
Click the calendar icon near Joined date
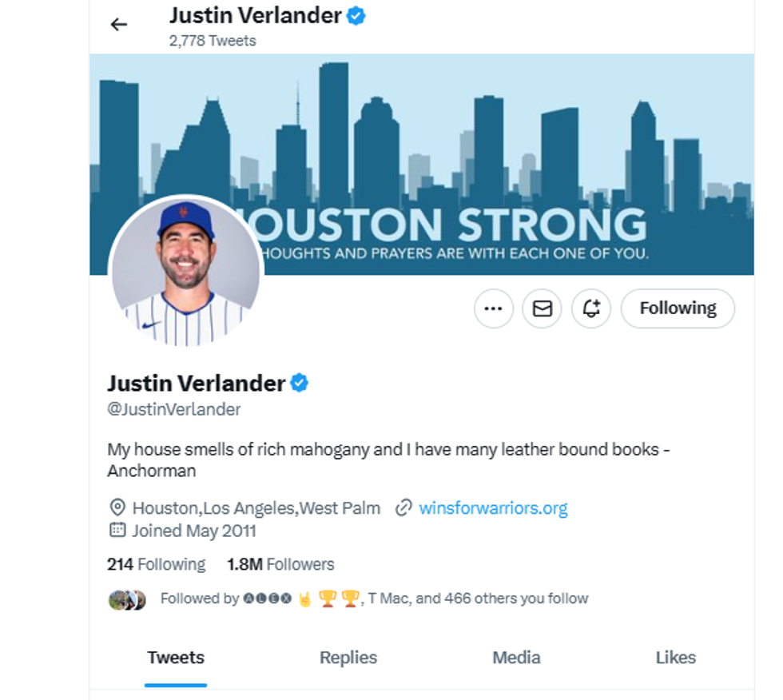coord(117,530)
